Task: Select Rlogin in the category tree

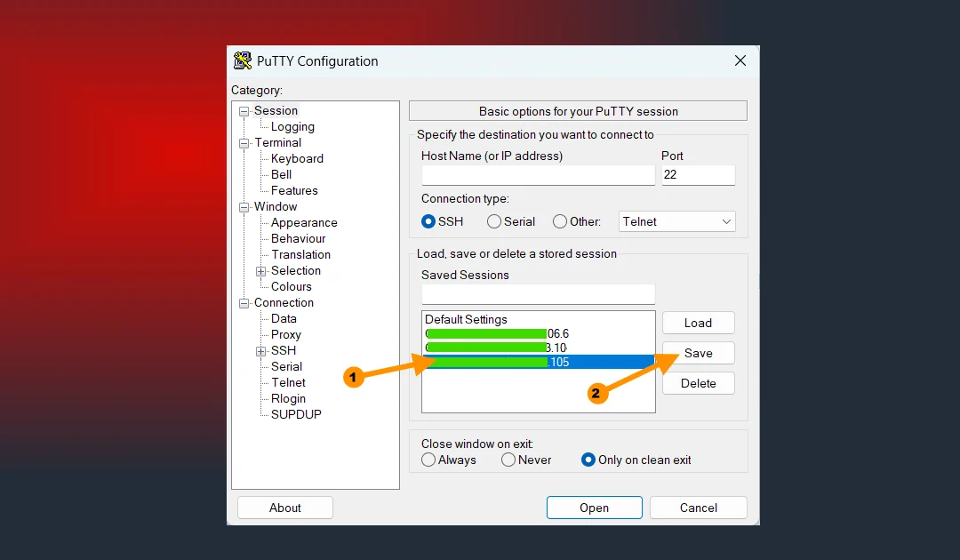Action: coord(288,398)
